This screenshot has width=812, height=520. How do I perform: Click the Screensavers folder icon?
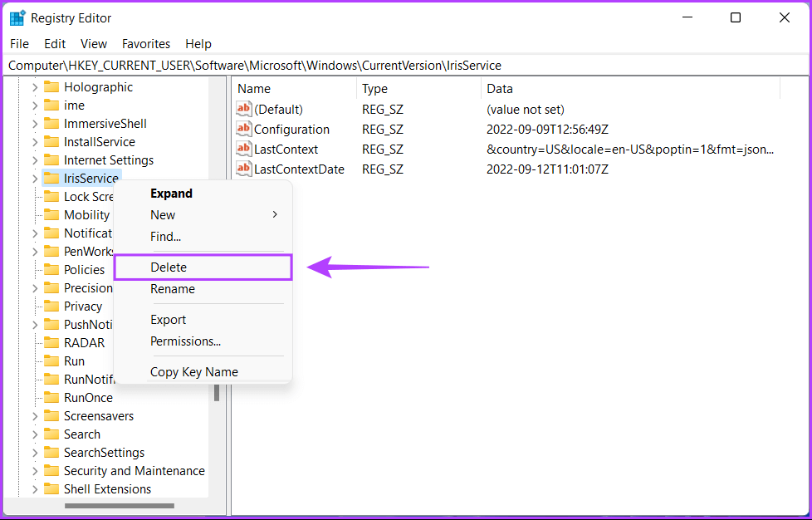(x=51, y=416)
